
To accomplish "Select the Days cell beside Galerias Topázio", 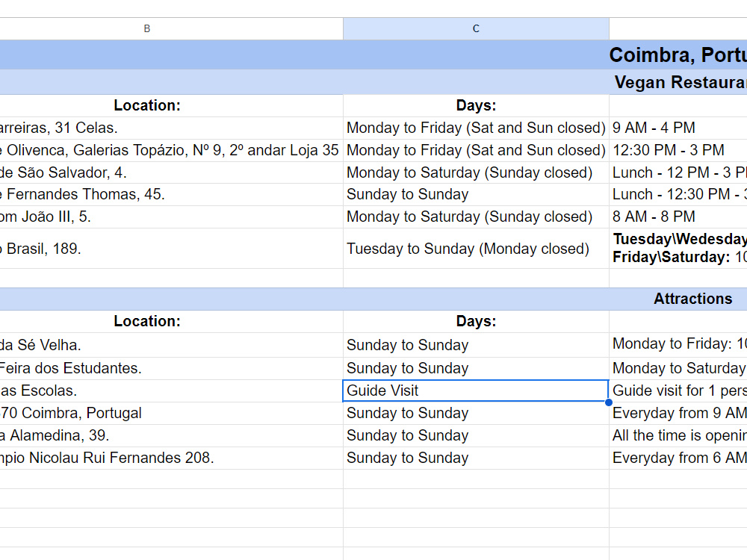I will [x=476, y=151].
